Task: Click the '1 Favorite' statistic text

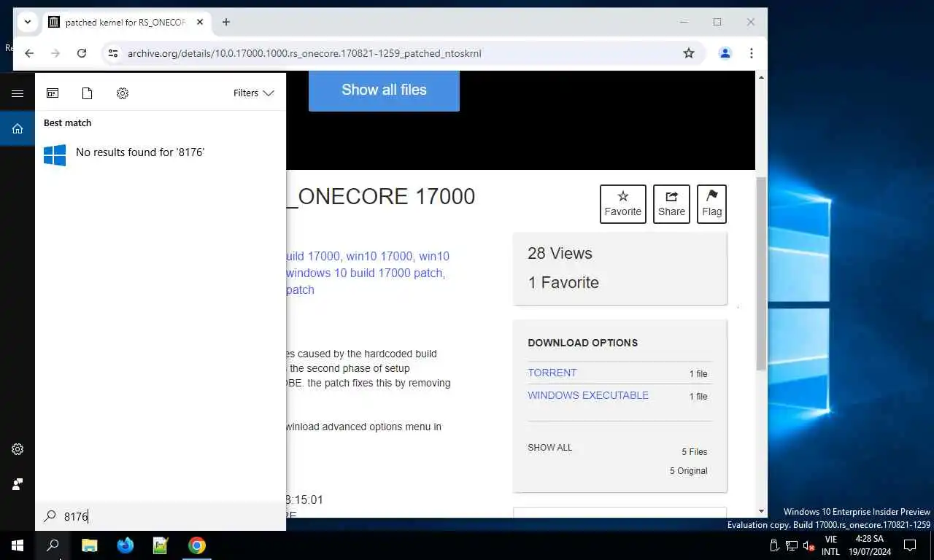Action: 563,282
